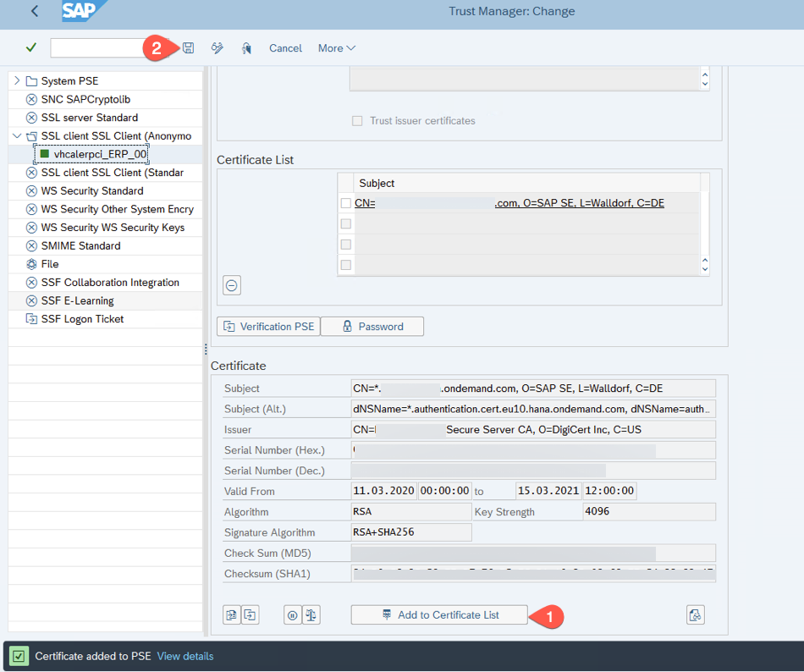The height and width of the screenshot is (672, 804).
Task: Select the SSF E-Learning node
Action: click(77, 301)
